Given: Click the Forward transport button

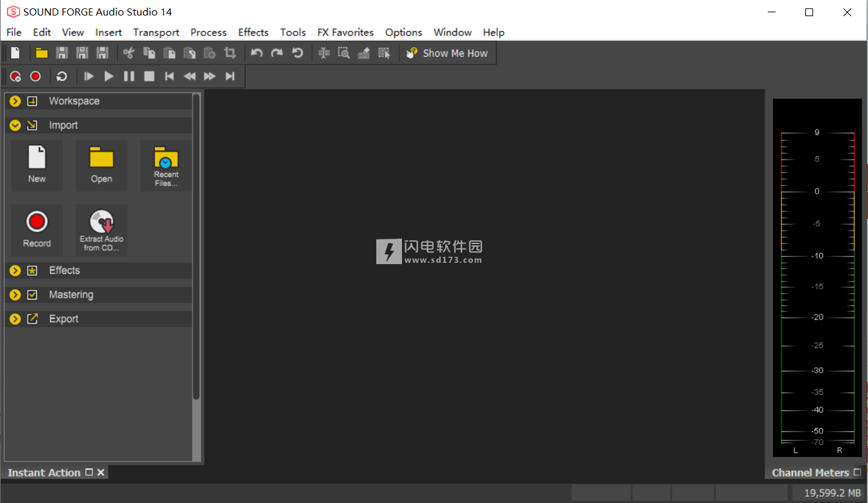Looking at the screenshot, I should (x=209, y=76).
